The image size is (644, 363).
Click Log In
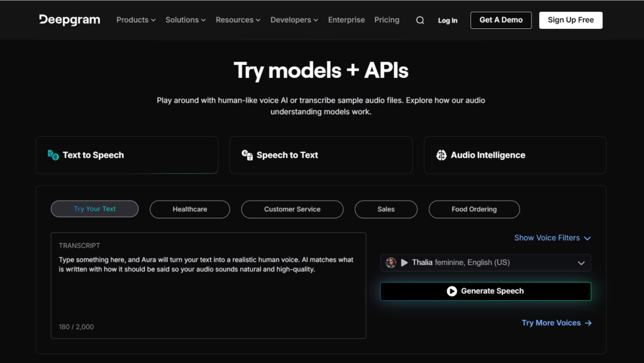tap(447, 20)
